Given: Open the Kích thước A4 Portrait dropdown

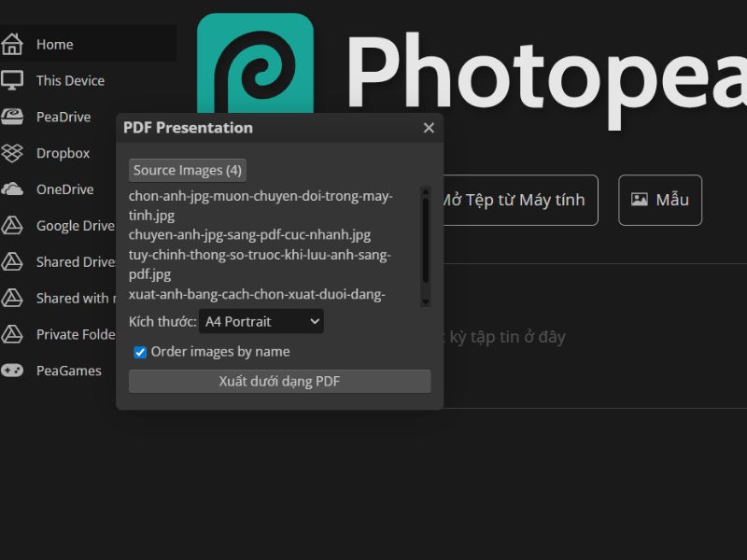Looking at the screenshot, I should 261,321.
